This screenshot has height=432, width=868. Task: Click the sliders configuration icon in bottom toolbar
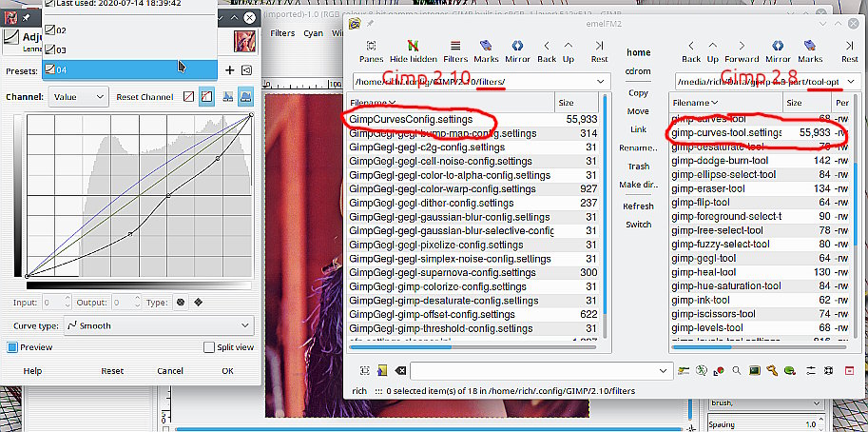point(811,370)
